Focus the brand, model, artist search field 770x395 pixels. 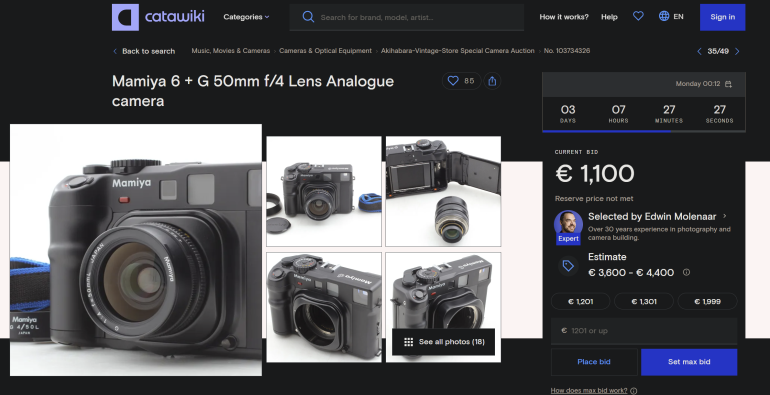point(407,17)
